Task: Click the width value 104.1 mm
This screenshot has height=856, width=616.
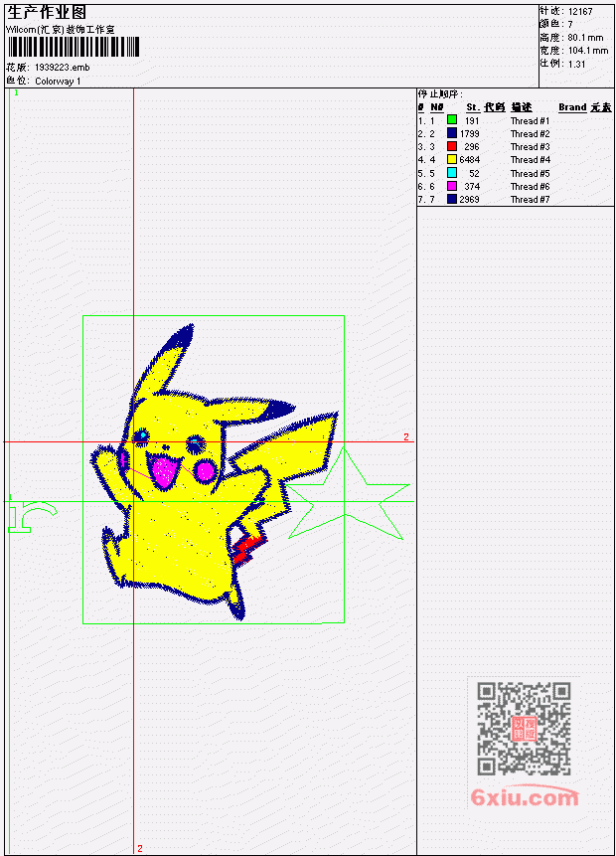Action: (x=588, y=51)
